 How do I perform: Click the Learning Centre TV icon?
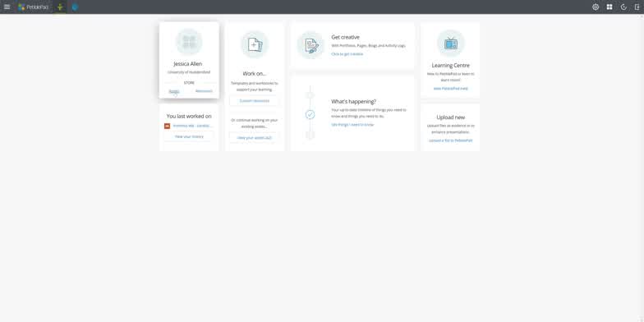tap(450, 43)
